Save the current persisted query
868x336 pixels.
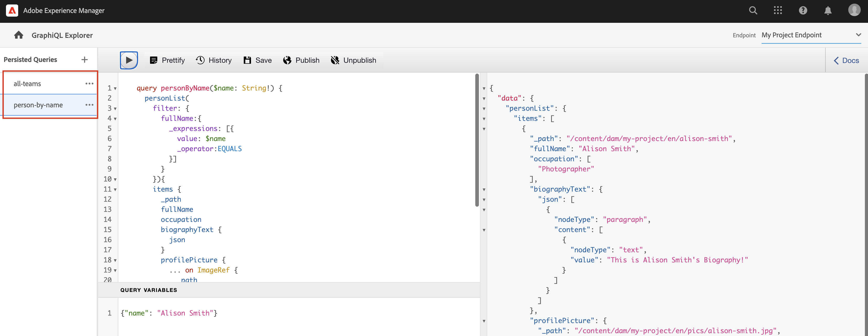tap(257, 60)
